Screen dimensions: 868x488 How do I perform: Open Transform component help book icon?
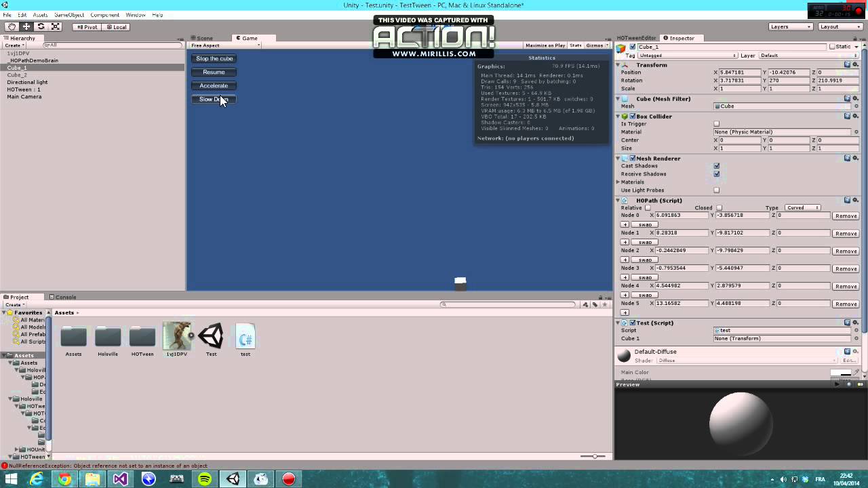click(848, 65)
